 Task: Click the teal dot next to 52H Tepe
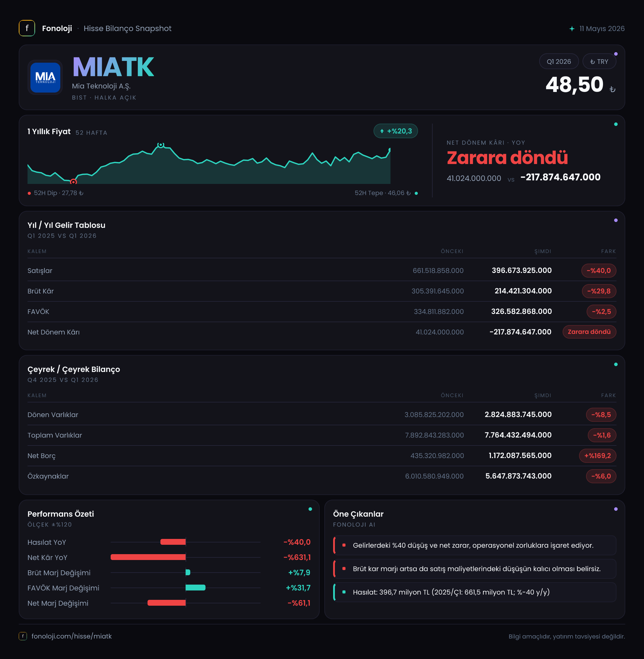click(x=416, y=193)
